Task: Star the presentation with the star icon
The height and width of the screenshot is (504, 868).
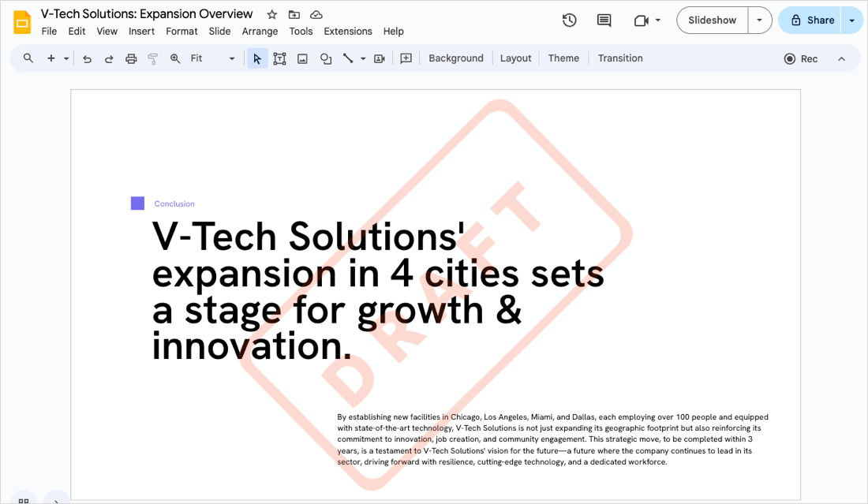Action: coord(271,15)
